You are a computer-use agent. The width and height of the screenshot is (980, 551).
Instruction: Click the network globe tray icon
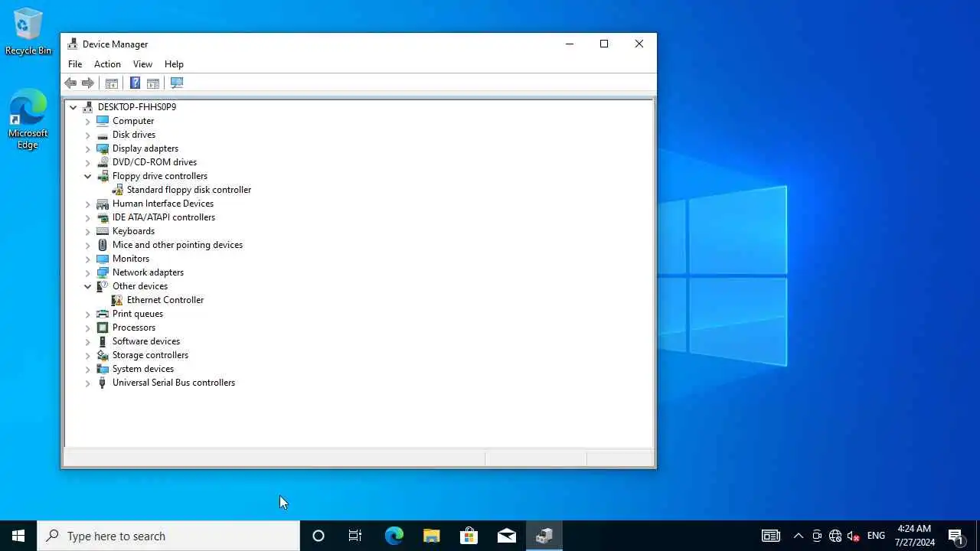click(835, 536)
